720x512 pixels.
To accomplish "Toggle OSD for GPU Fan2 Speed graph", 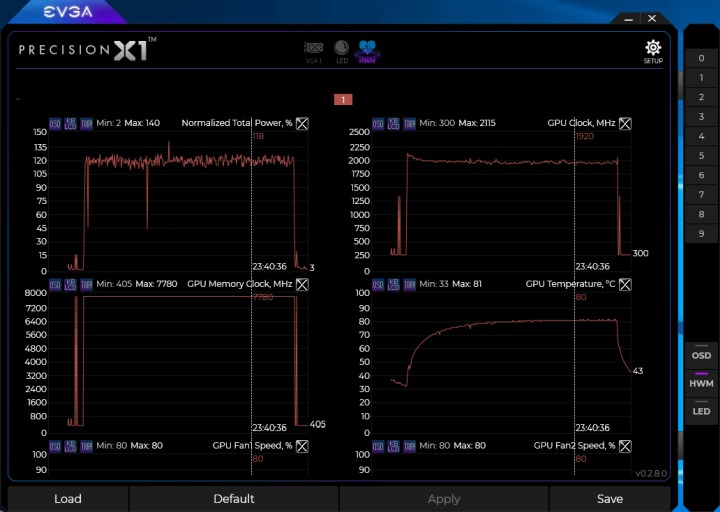I will coord(378,446).
